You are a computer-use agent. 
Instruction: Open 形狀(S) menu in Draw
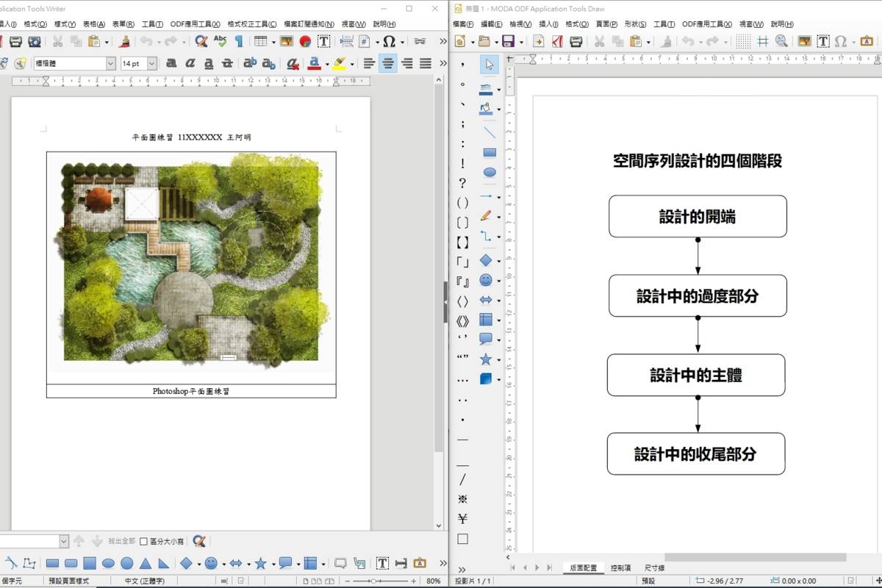tap(637, 24)
